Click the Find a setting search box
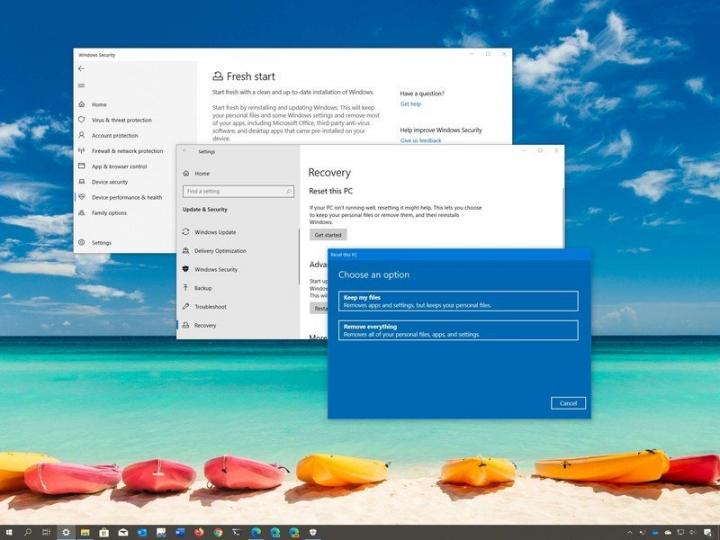Image resolution: width=720 pixels, height=540 pixels. [x=236, y=191]
